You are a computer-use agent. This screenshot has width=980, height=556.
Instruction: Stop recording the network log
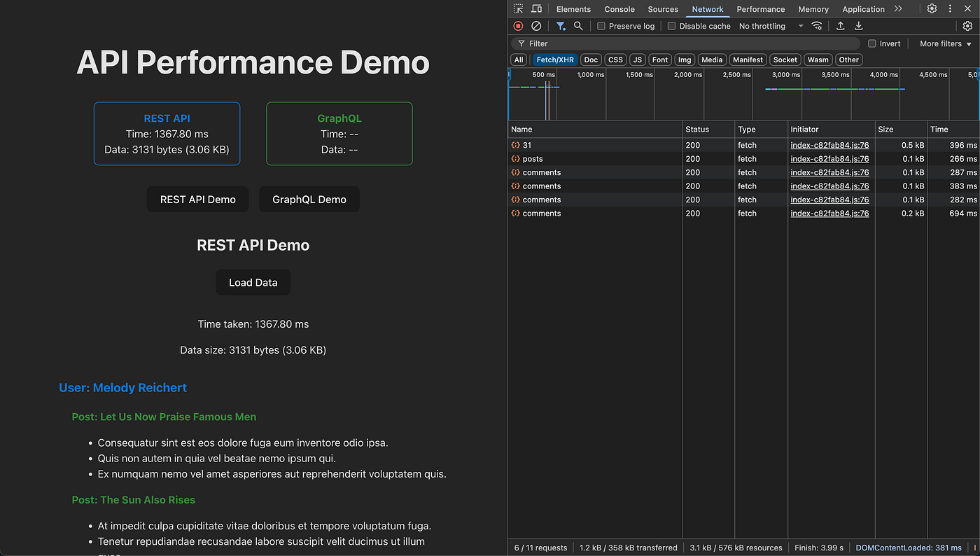pyautogui.click(x=518, y=26)
